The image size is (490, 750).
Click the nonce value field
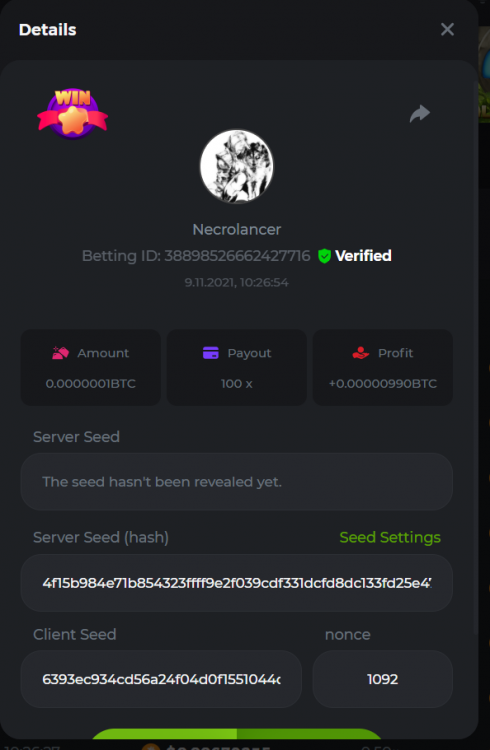[x=382, y=679]
